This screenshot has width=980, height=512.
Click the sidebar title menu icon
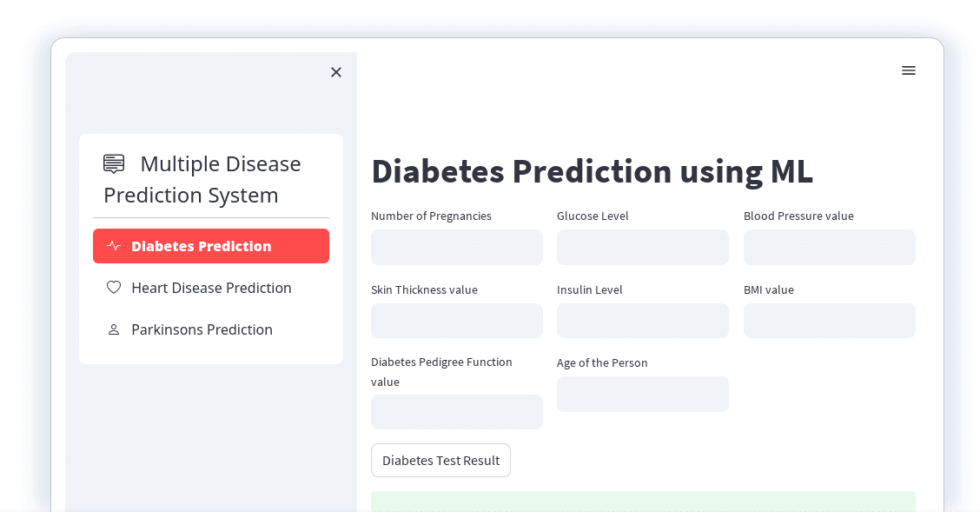pyautogui.click(x=114, y=163)
